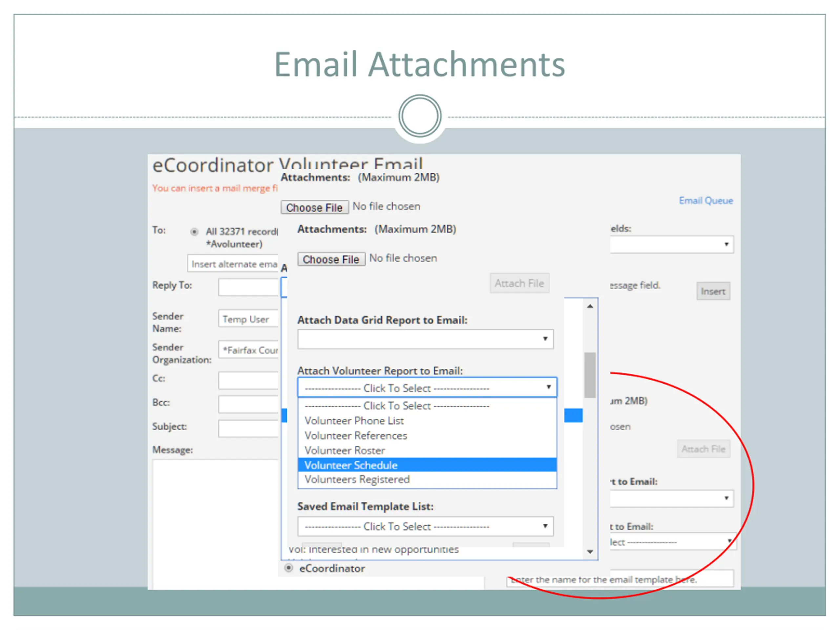Click the Subject input field

(x=248, y=428)
